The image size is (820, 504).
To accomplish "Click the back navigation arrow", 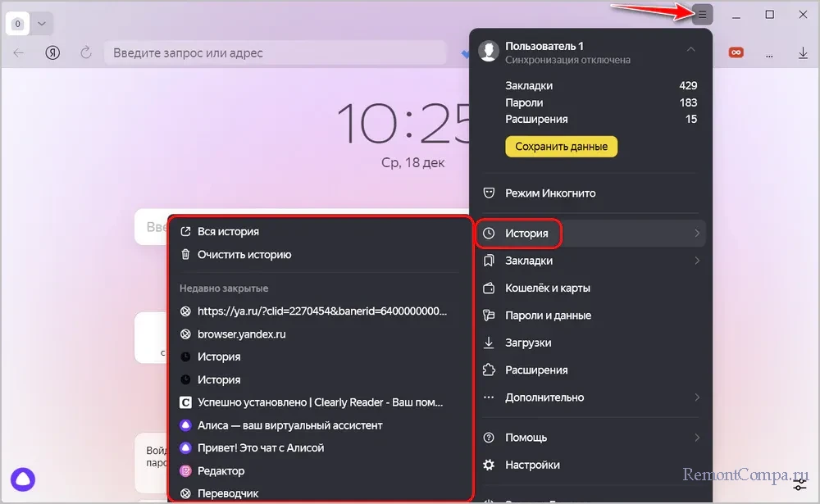I will 19,52.
